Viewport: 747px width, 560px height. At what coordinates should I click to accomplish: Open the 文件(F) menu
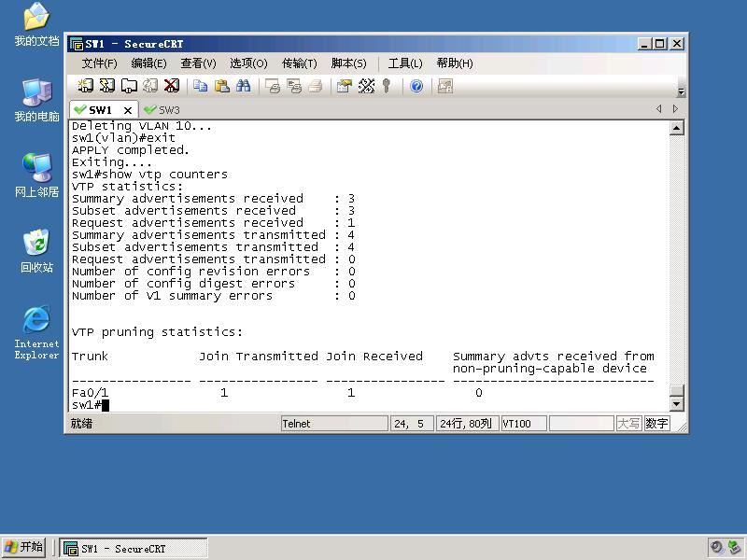99,63
